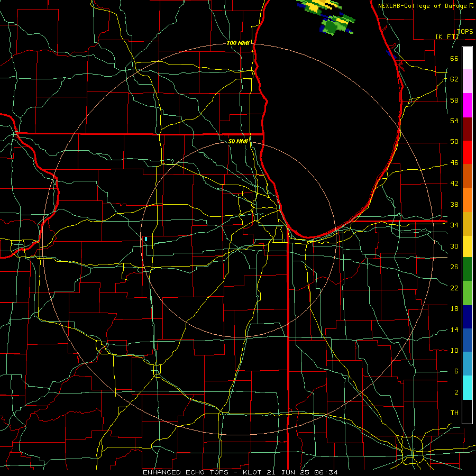Click the legend value 50
The image size is (476, 476).
[x=454, y=141]
